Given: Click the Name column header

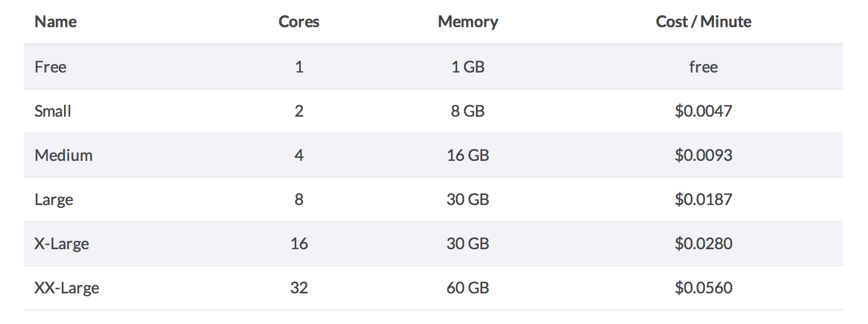Looking at the screenshot, I should pos(56,22).
